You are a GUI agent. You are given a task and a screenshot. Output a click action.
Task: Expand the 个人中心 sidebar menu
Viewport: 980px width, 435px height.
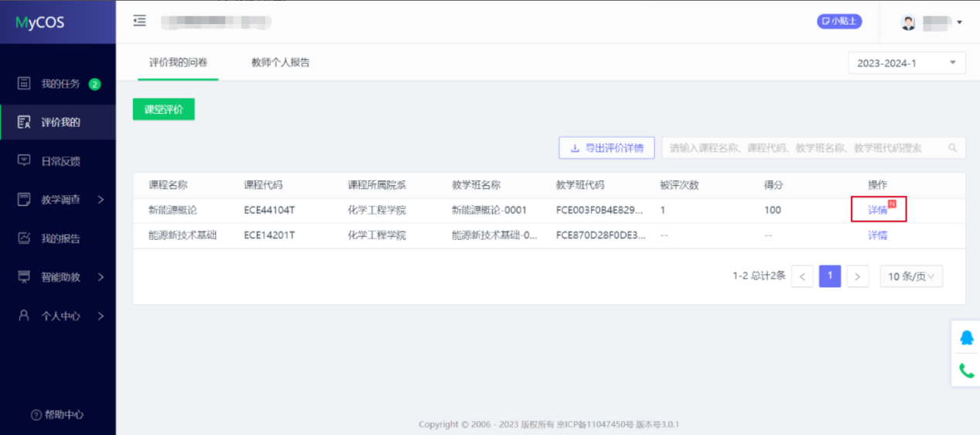pyautogui.click(x=60, y=316)
